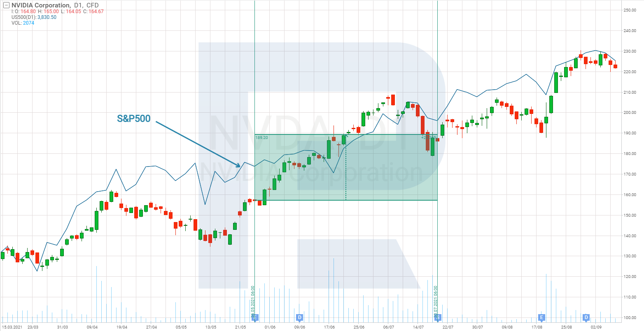Click the 01/06 date label
This screenshot has width=644, height=331.
[270, 327]
